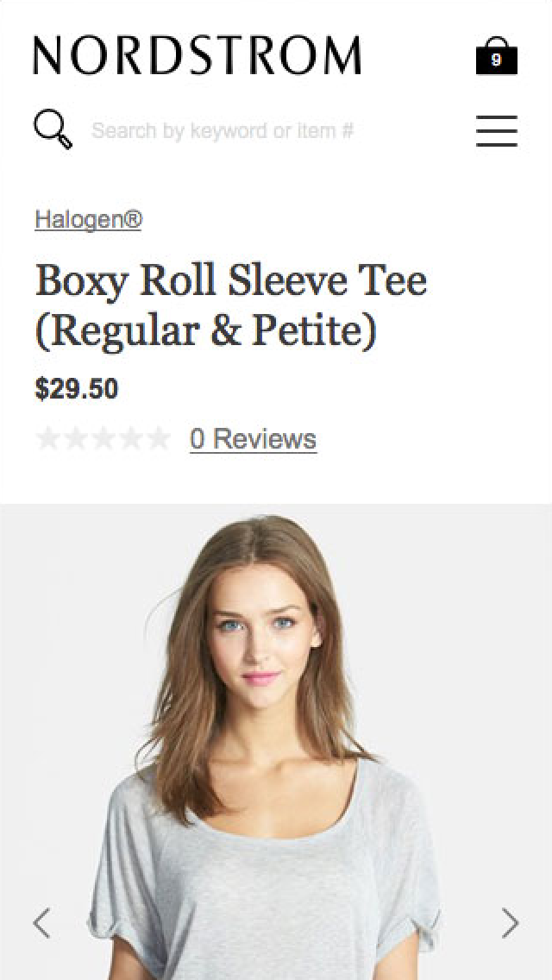Open the hamburger navigation menu
This screenshot has height=980, width=552.
click(496, 131)
